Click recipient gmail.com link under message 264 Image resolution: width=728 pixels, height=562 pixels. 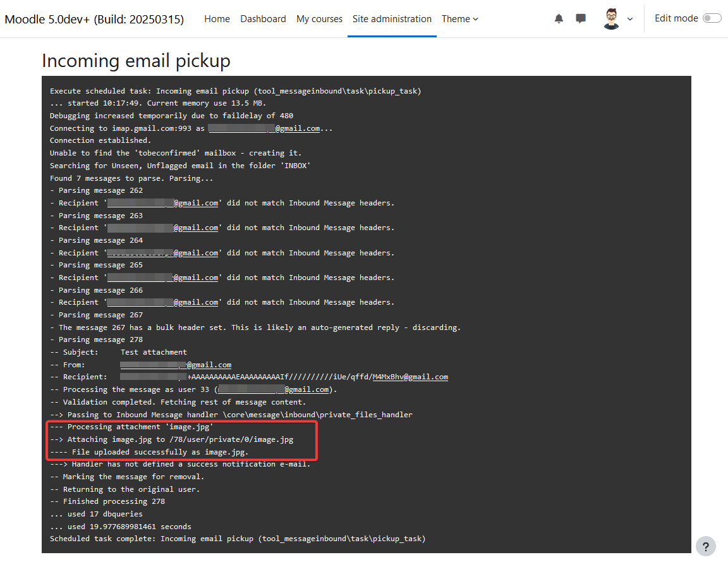pos(162,253)
